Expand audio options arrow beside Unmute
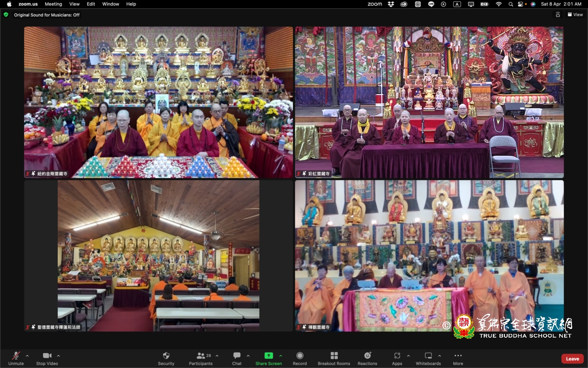Viewport: 588px width, 368px height. pyautogui.click(x=27, y=356)
